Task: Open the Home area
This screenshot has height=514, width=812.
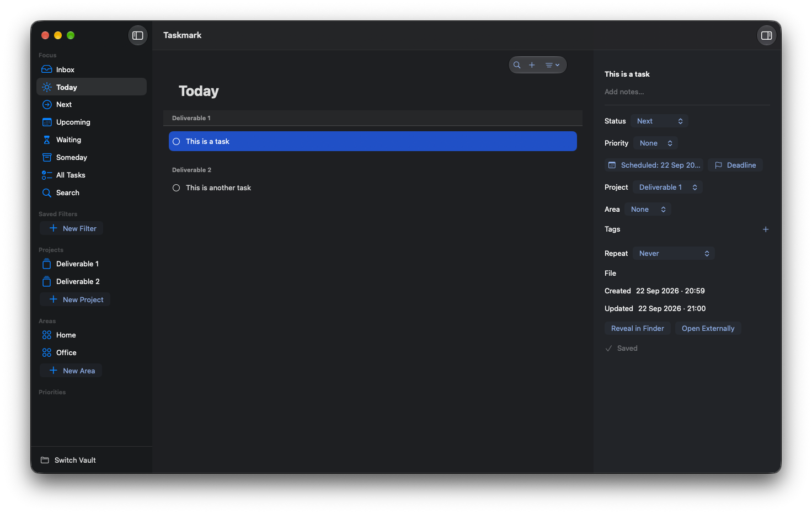Action: (92, 335)
